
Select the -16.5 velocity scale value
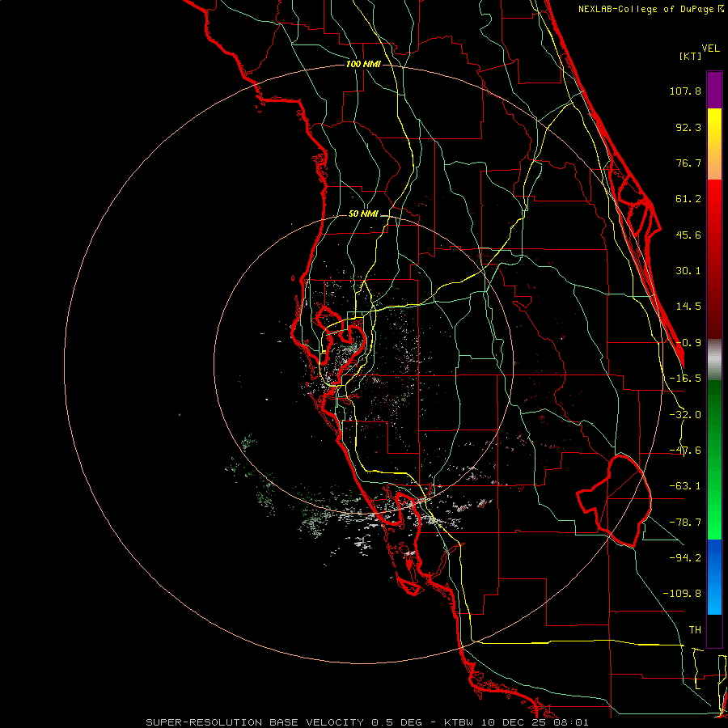coord(685,379)
